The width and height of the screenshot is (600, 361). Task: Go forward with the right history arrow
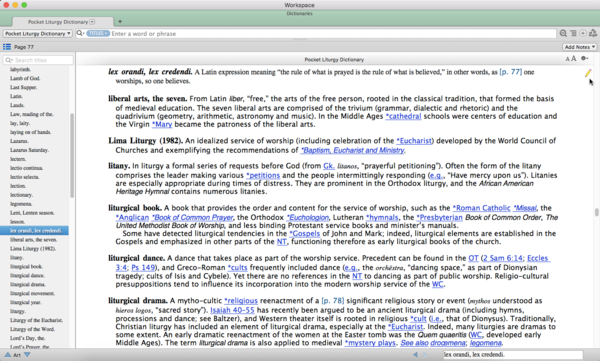coord(425,354)
